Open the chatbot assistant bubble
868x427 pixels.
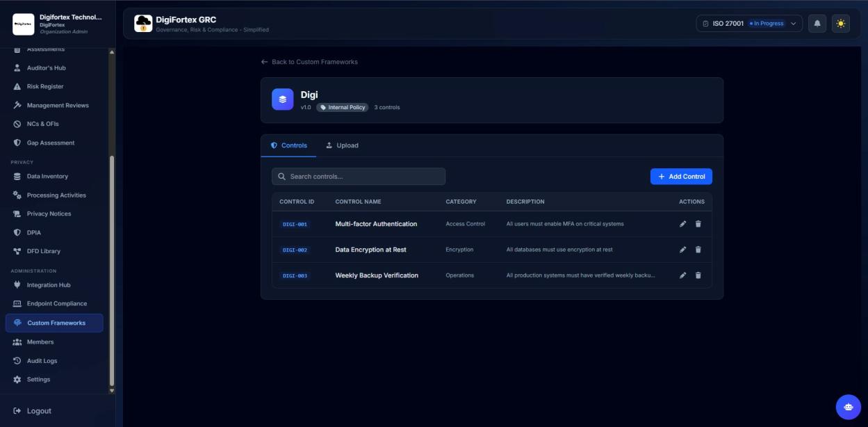(848, 407)
